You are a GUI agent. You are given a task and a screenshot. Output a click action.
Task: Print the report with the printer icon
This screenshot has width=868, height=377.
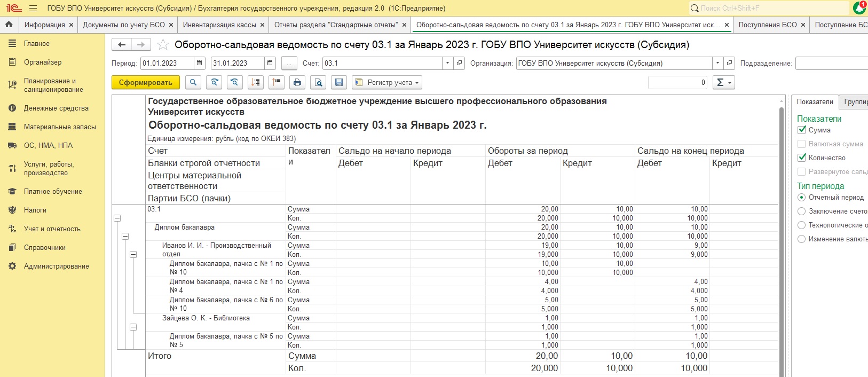(297, 82)
